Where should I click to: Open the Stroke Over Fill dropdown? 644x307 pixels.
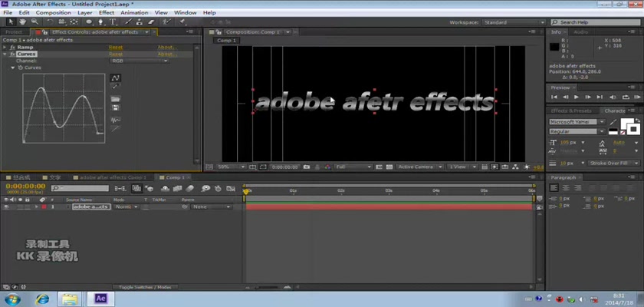pos(613,163)
